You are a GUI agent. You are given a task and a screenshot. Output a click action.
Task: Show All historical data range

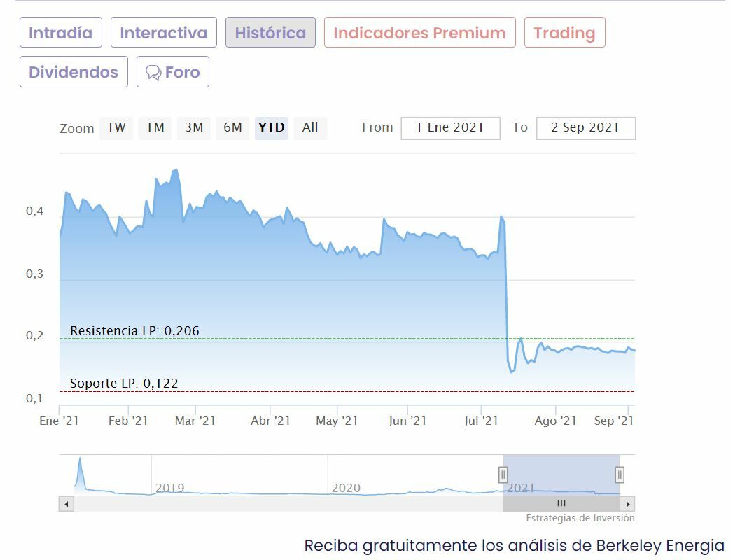click(310, 127)
